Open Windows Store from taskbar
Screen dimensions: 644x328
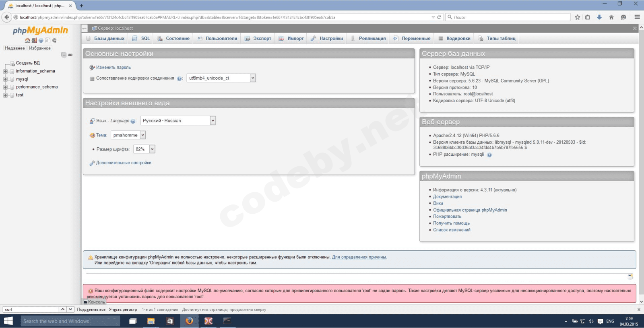click(170, 321)
